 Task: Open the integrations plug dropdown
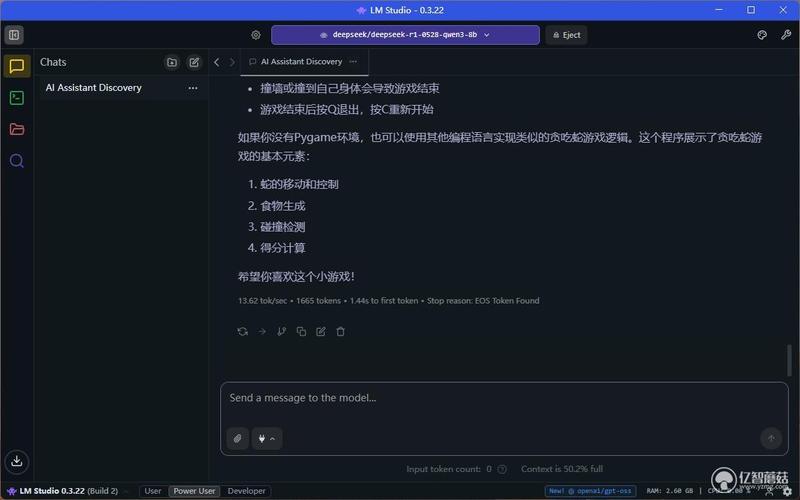(x=267, y=438)
